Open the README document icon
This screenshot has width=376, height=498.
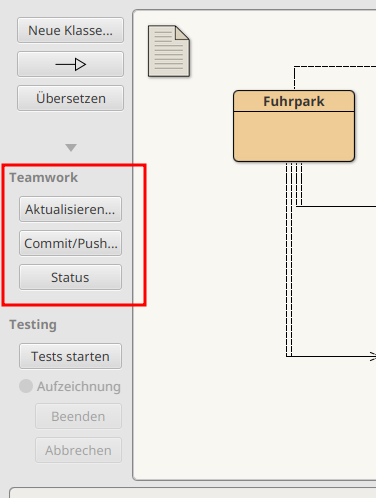(169, 51)
